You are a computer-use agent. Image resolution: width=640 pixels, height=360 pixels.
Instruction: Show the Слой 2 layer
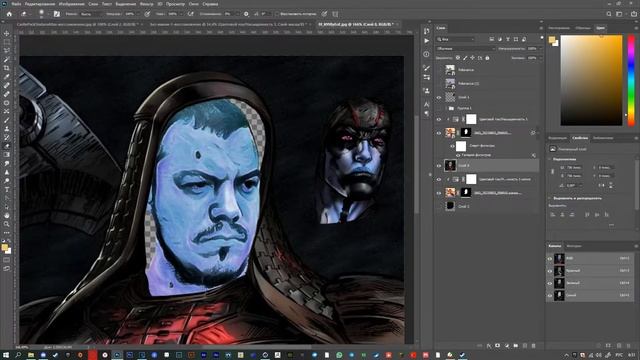click(x=439, y=206)
